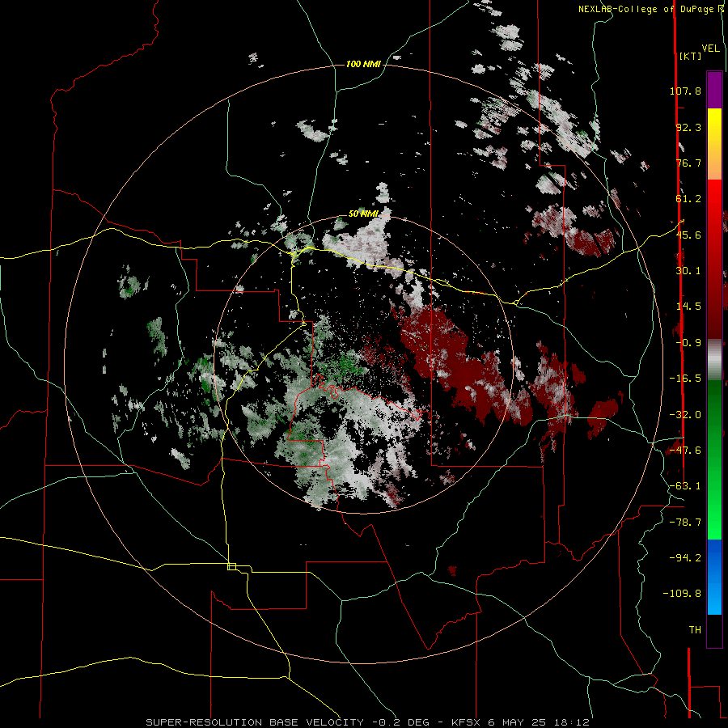Pick the black TH segment of scale
Image resolution: width=728 pixels, height=728 pixels.
(714, 630)
